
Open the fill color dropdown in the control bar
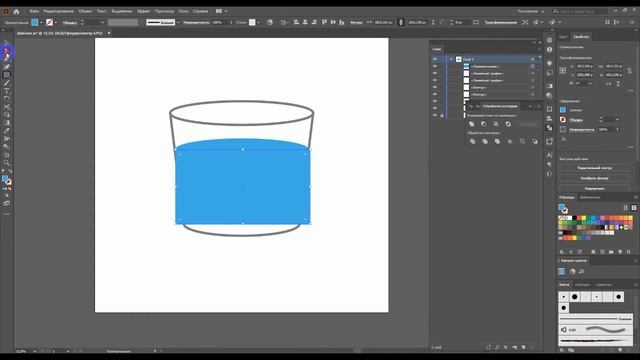pos(41,22)
